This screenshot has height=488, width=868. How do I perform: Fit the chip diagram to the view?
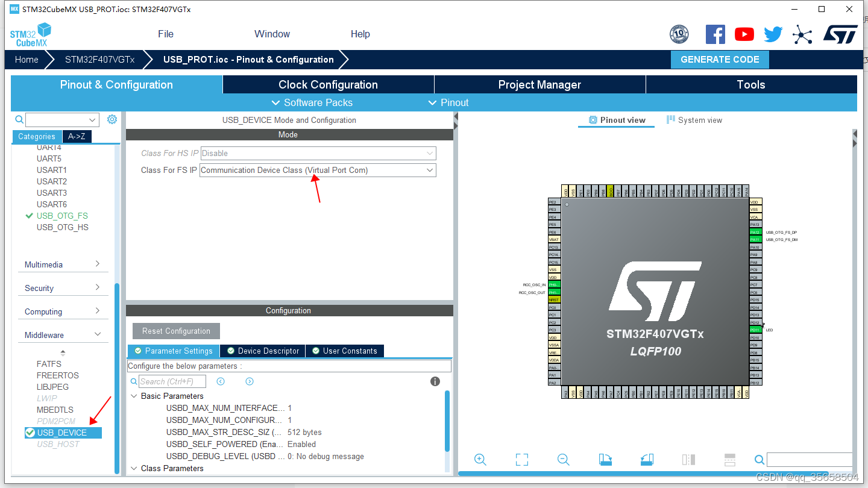click(x=522, y=459)
